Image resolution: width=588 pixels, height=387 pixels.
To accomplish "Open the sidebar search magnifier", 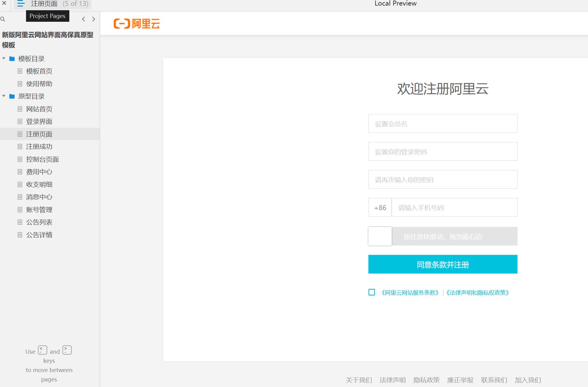I will click(x=3, y=19).
